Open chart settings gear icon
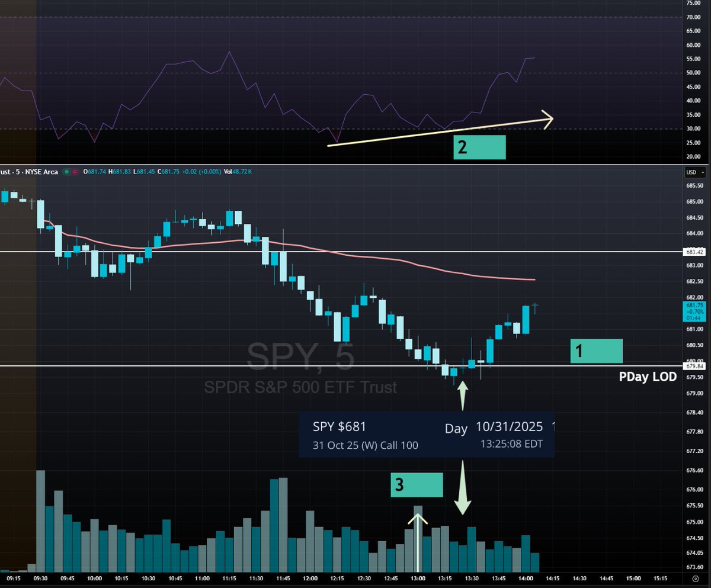The height and width of the screenshot is (588, 711). [695, 577]
